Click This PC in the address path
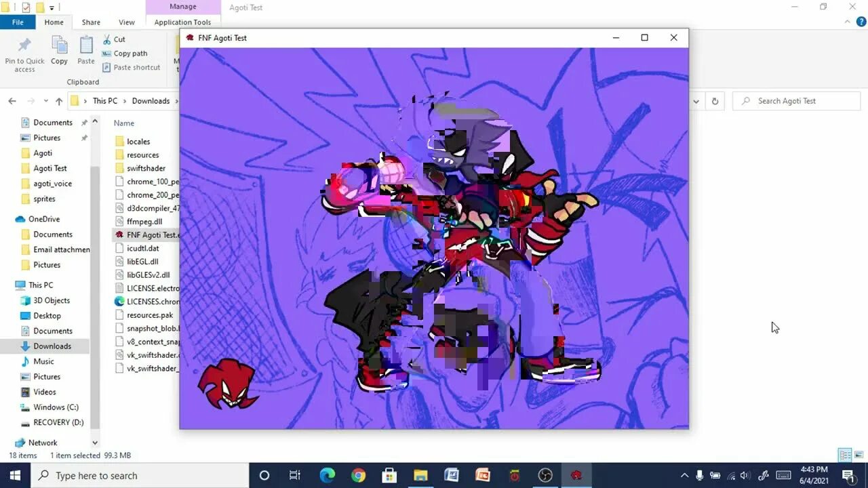The width and height of the screenshot is (868, 488). (x=105, y=101)
